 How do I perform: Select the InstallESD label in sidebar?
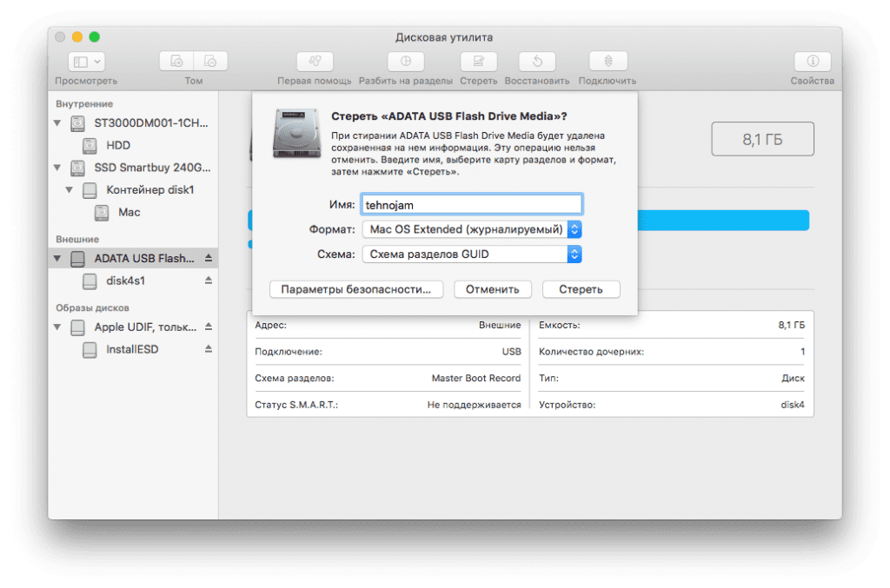[132, 350]
